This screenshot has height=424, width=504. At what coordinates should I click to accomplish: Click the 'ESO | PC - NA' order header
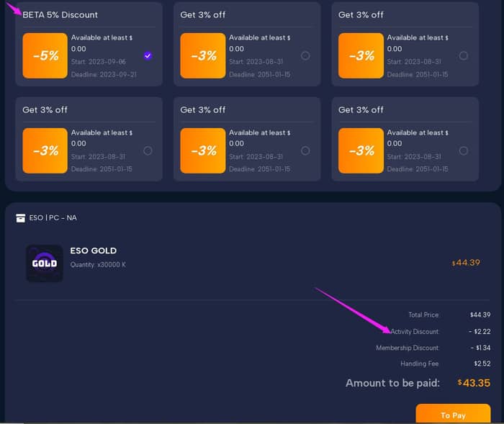coord(53,217)
